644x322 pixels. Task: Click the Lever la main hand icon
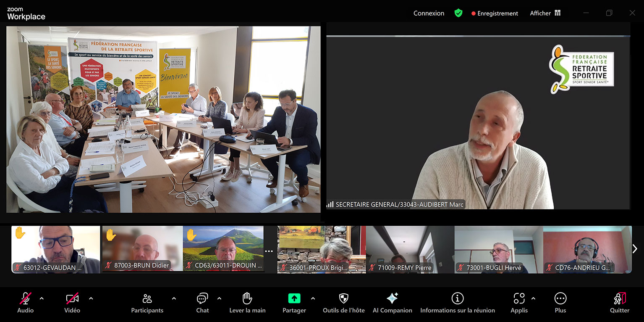click(x=247, y=299)
